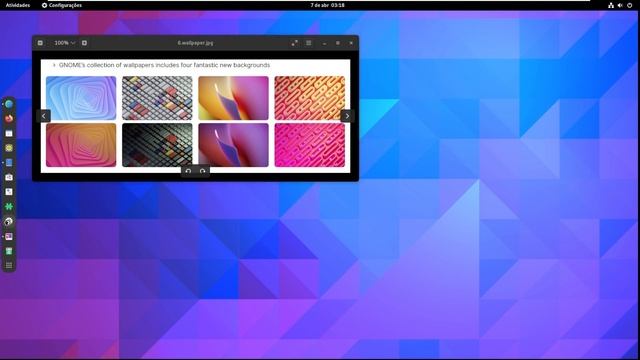This screenshot has width=640, height=360.
Task: Open the Configurações app menu
Action: coord(62,5)
